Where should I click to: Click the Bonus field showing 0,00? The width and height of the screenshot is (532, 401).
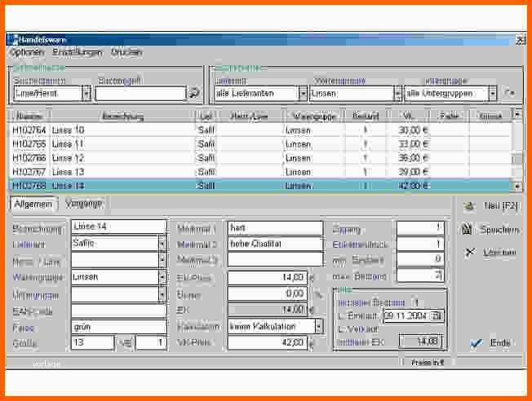pyautogui.click(x=268, y=293)
